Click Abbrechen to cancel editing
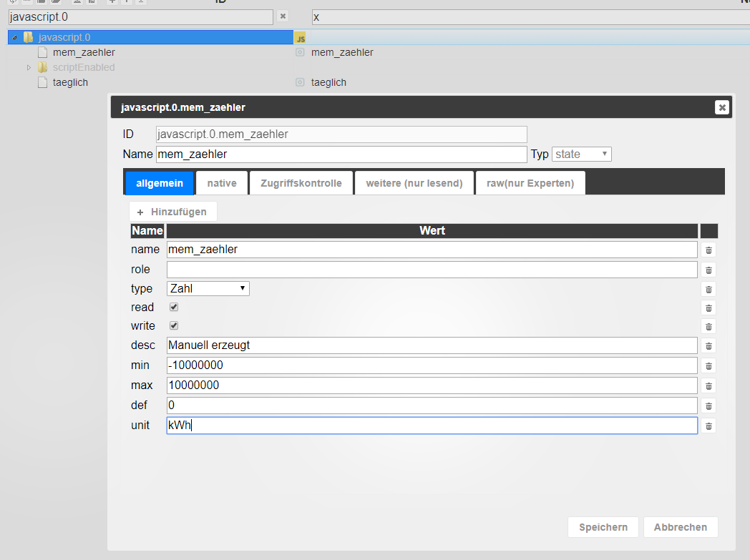The height and width of the screenshot is (560, 750). pos(680,527)
